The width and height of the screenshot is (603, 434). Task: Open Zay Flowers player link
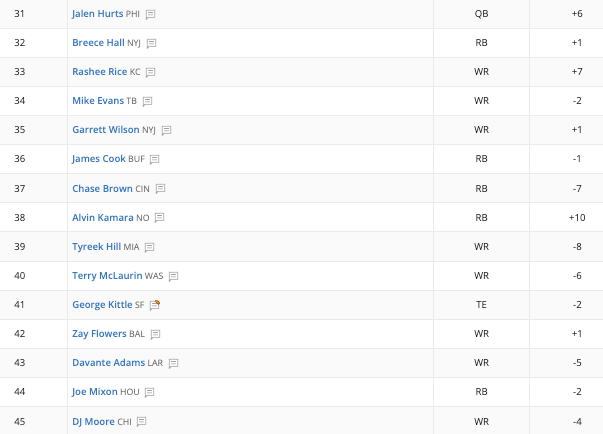click(99, 334)
